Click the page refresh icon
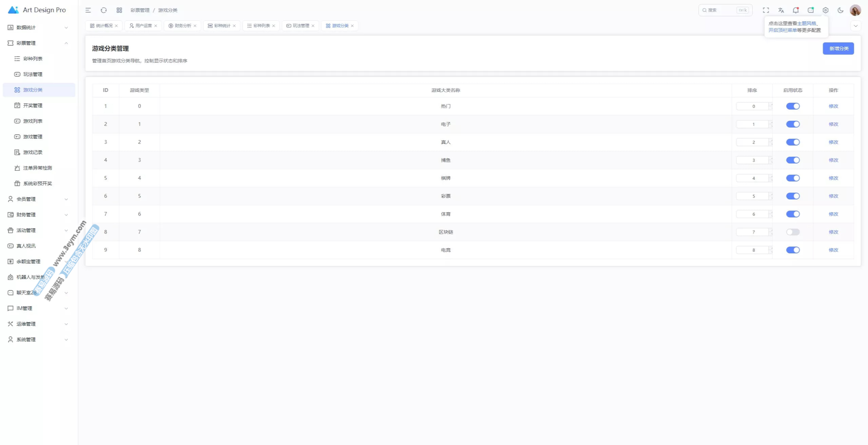The width and height of the screenshot is (868, 445). click(x=104, y=10)
